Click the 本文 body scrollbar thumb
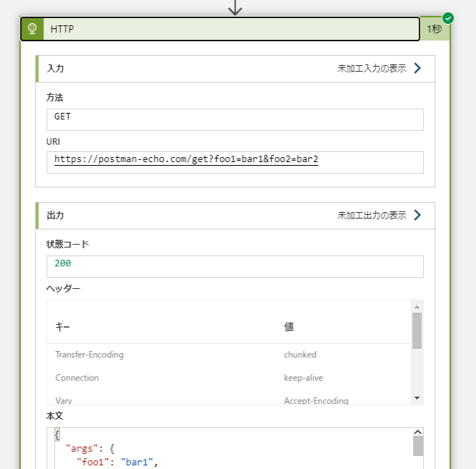 (418, 446)
